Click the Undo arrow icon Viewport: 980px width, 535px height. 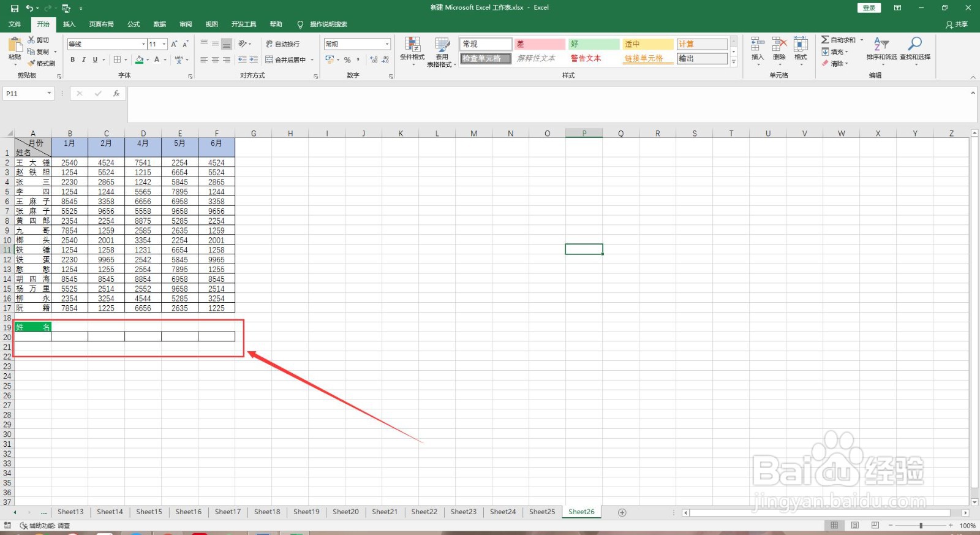[29, 9]
